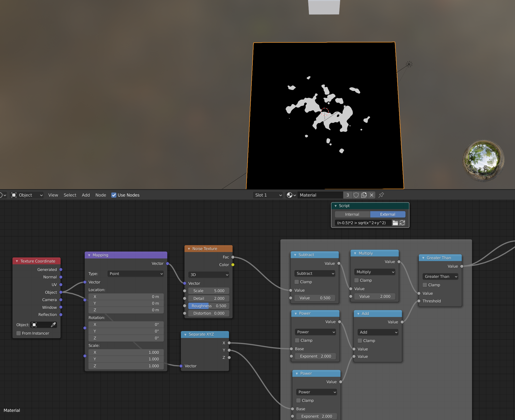The image size is (515, 420).
Task: Open the material browse sphere icon
Action: coord(291,195)
